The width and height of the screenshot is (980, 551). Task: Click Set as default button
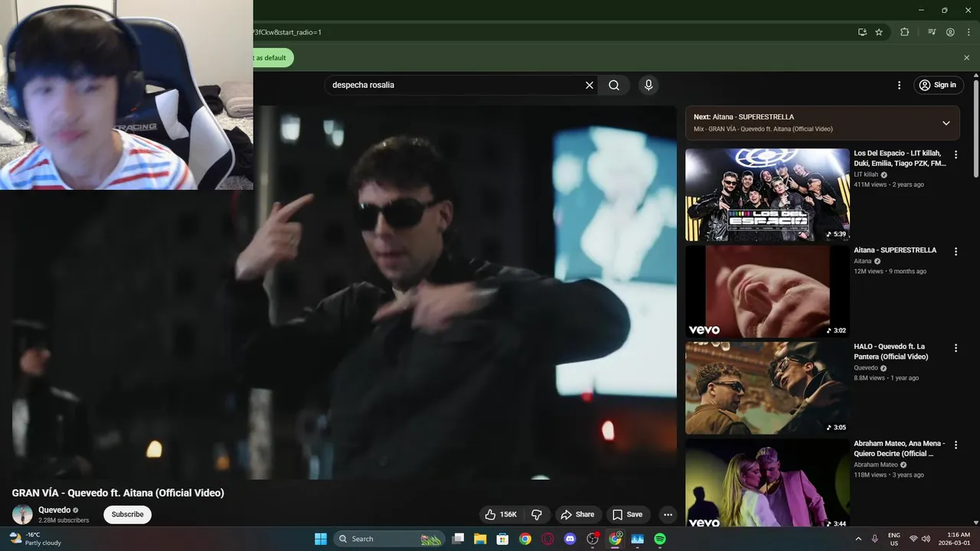(273, 57)
